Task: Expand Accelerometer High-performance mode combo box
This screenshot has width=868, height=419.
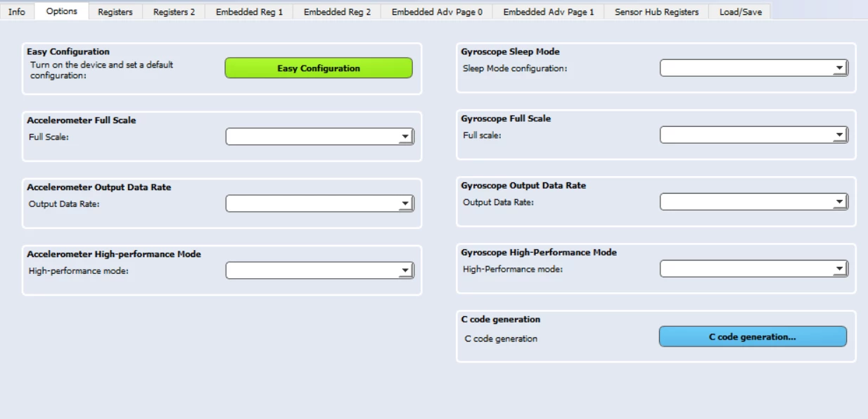Action: [319, 270]
